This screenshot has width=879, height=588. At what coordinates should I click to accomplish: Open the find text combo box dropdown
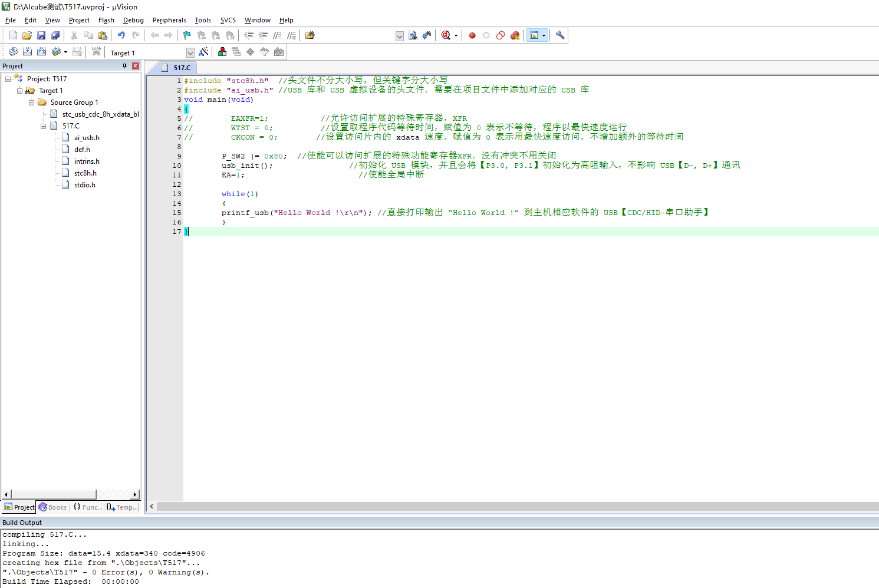[399, 36]
